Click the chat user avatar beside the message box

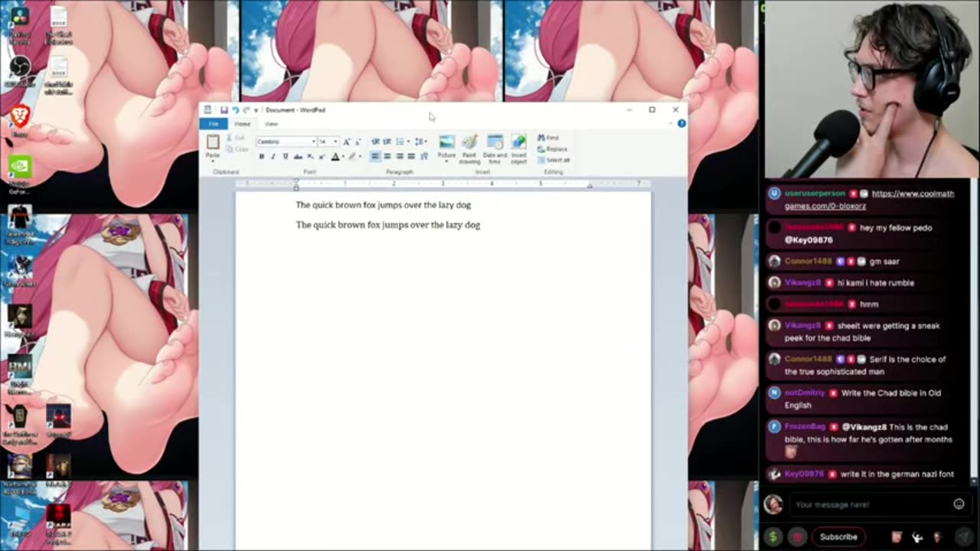(773, 504)
